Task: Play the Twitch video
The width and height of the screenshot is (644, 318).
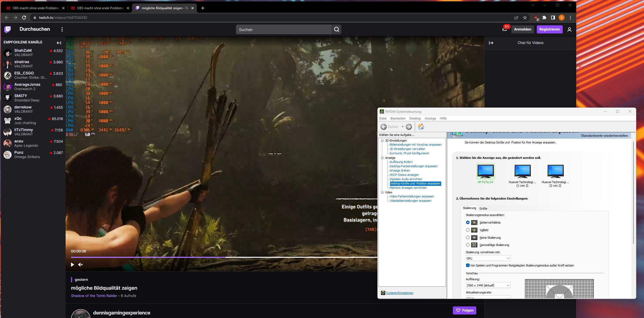Action: 72,265
